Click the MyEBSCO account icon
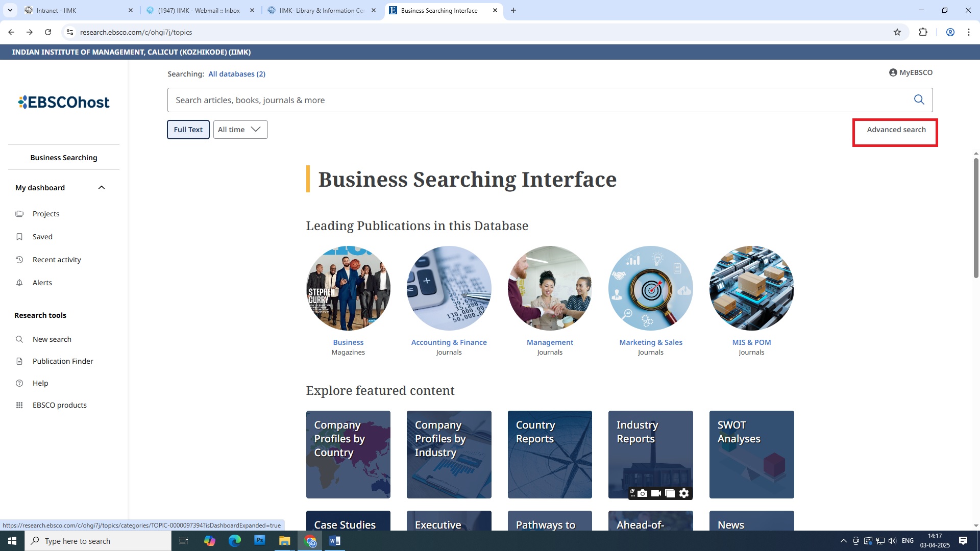980x551 pixels. 893,72
